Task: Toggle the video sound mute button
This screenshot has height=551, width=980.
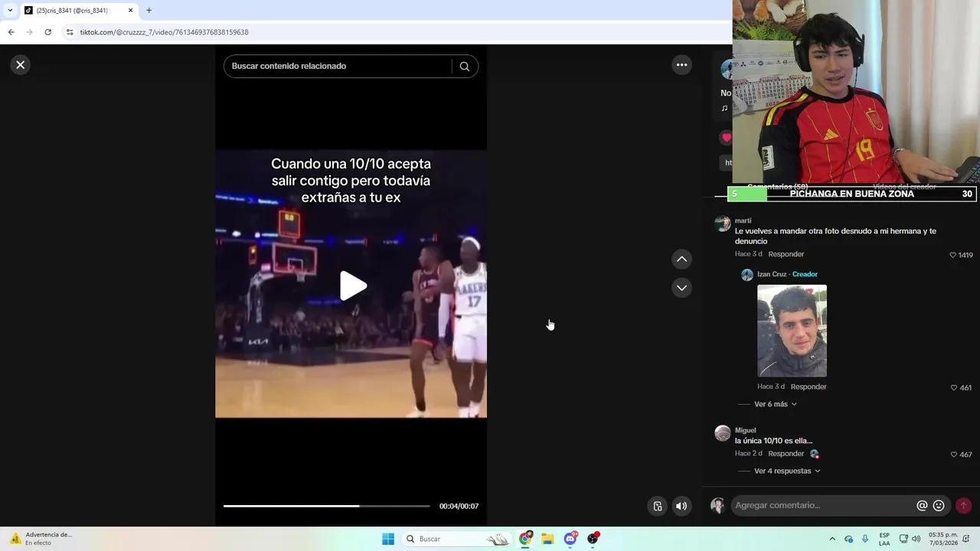Action: point(681,506)
